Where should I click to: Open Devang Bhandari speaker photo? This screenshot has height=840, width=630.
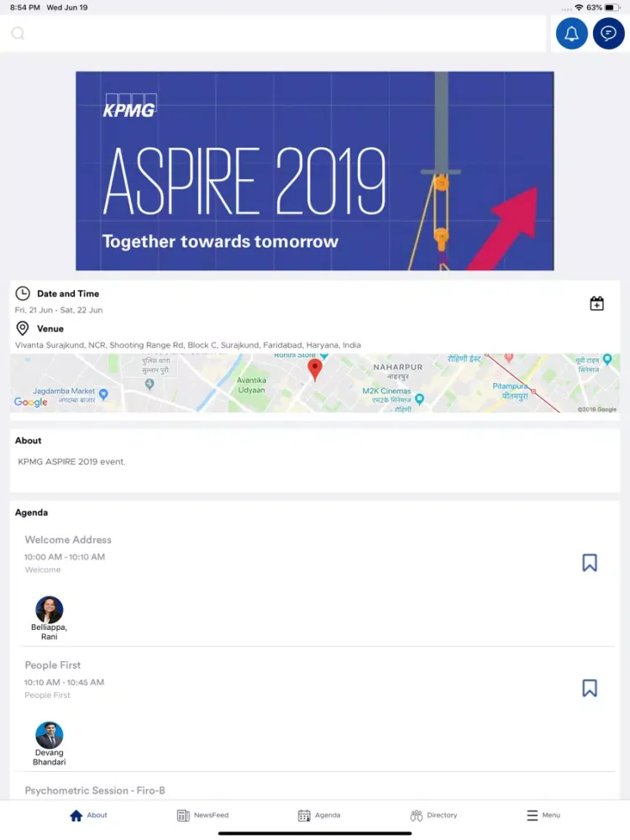(50, 735)
